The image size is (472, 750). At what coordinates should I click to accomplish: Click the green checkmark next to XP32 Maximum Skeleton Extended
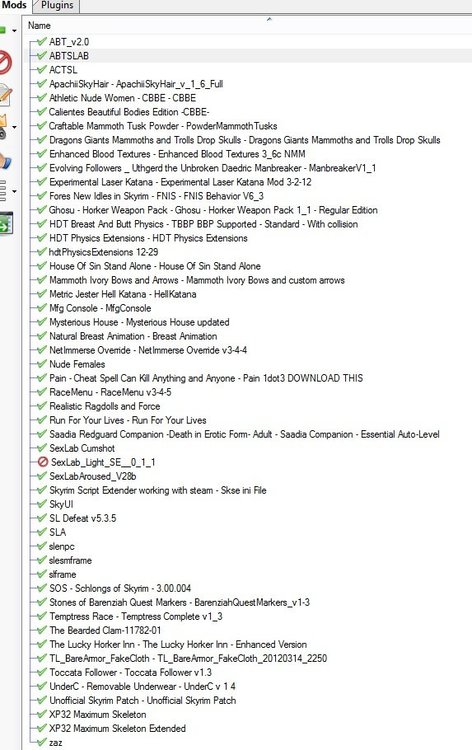pyautogui.click(x=42, y=728)
